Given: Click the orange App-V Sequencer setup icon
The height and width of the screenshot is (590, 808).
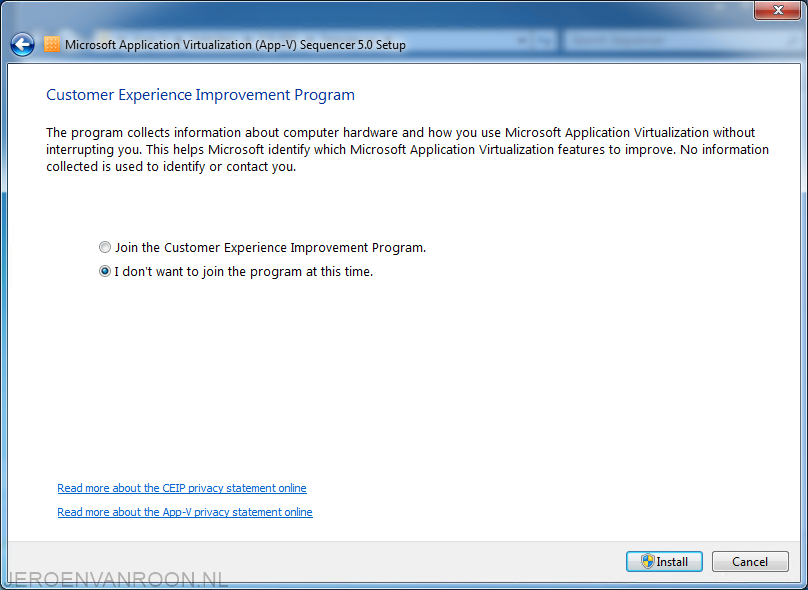Looking at the screenshot, I should tap(52, 44).
